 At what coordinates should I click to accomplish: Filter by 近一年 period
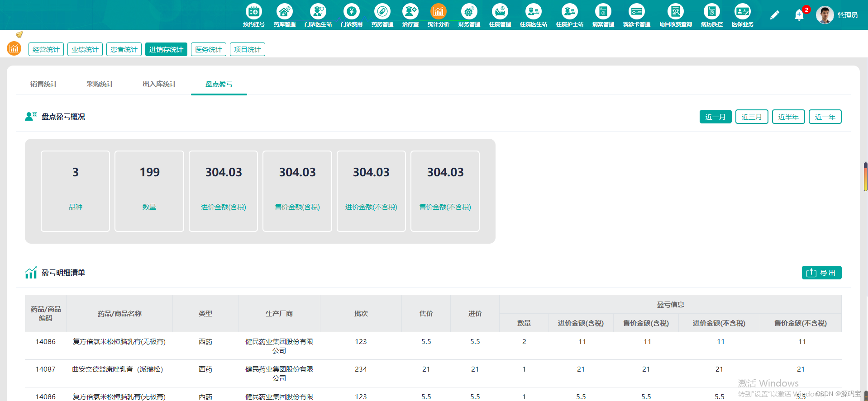825,117
